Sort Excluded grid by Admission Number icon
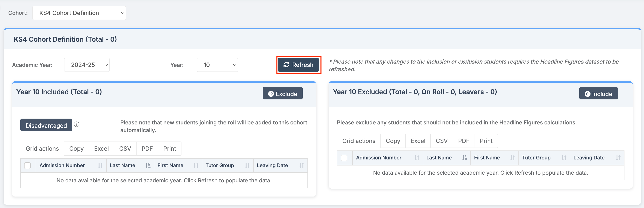Image resolution: width=644 pixels, height=208 pixels. tap(417, 158)
